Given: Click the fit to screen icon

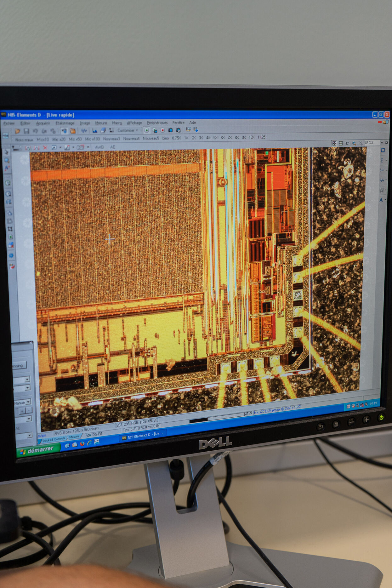Looking at the screenshot, I should (334, 143).
